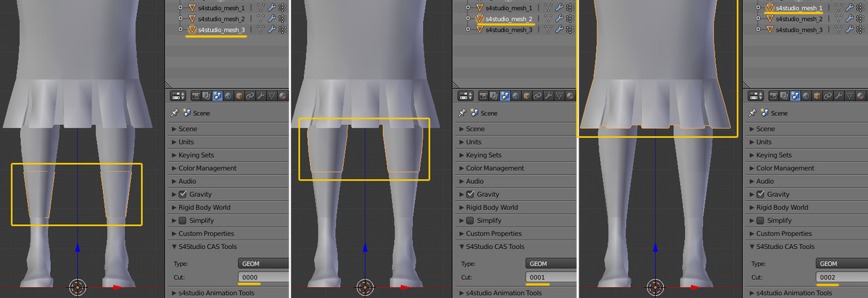868x298 pixels.
Task: Open Type GEOM dropdown in middle panel
Action: (551, 263)
